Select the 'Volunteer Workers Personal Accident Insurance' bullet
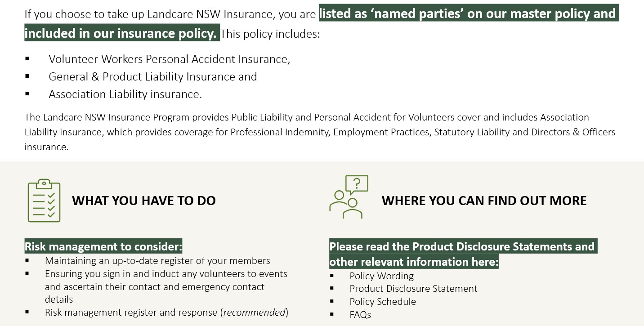This screenshot has height=326, width=644. tap(169, 59)
